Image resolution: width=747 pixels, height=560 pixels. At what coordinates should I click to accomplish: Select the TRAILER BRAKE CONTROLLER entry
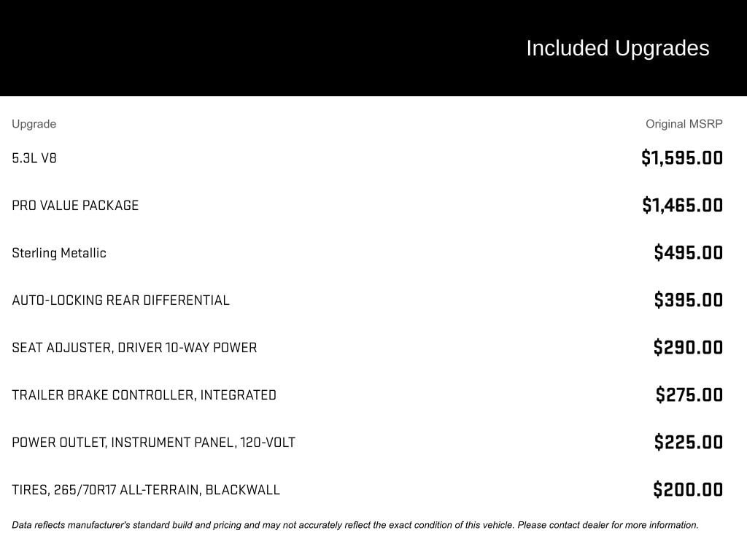pos(144,395)
